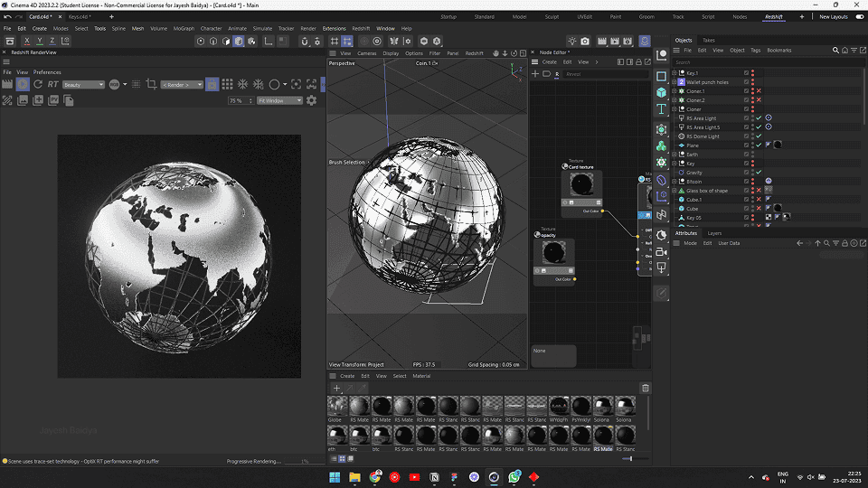Click the cube primitive icon in the side palette
The width and height of the screenshot is (868, 488).
(x=661, y=92)
